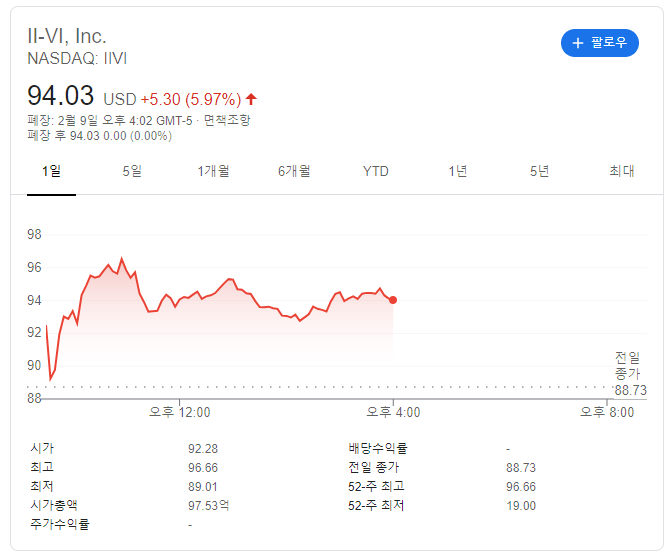Click the 52-주 최저 value 19.00

[x=521, y=506]
